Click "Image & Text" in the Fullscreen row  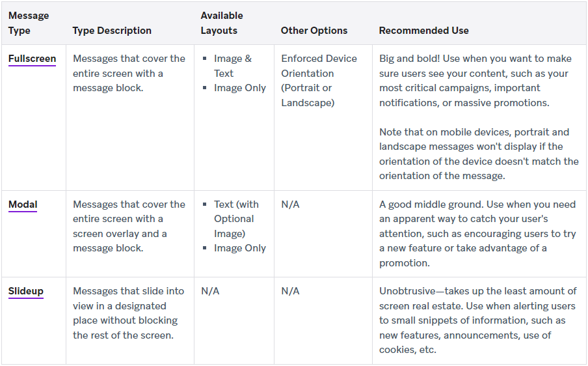pos(232,66)
